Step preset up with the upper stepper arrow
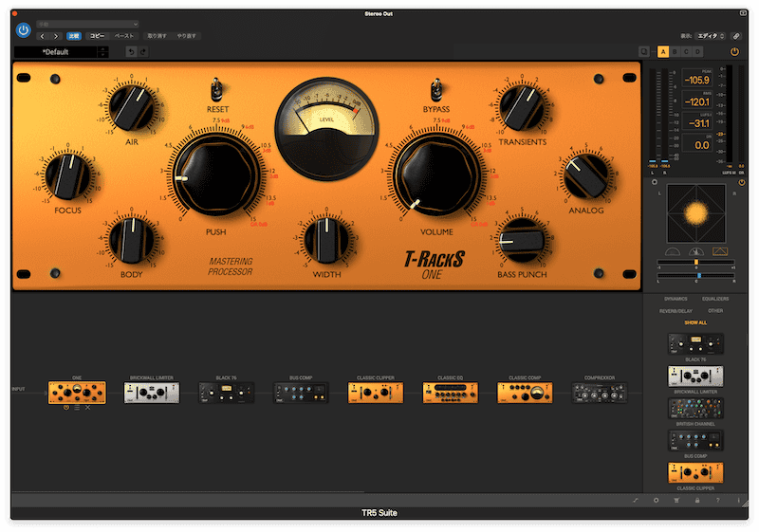 (102, 49)
